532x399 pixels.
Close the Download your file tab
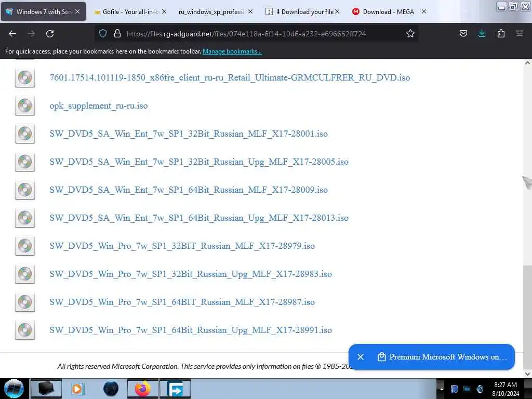(x=337, y=11)
